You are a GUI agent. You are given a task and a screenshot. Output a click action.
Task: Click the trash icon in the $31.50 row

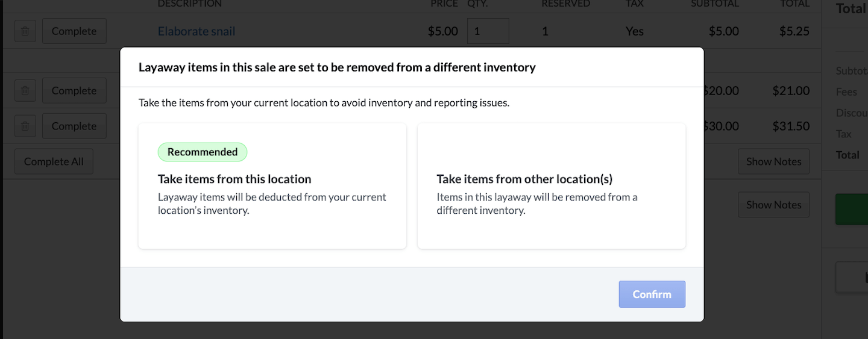point(25,126)
